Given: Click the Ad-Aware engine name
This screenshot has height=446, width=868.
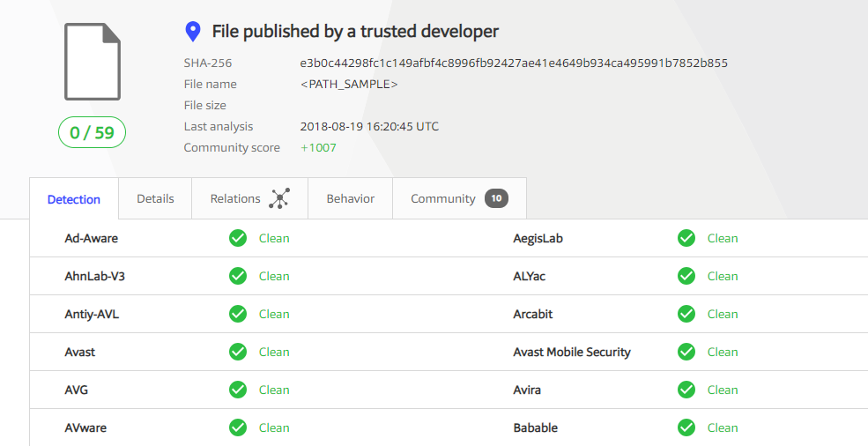Looking at the screenshot, I should point(92,238).
